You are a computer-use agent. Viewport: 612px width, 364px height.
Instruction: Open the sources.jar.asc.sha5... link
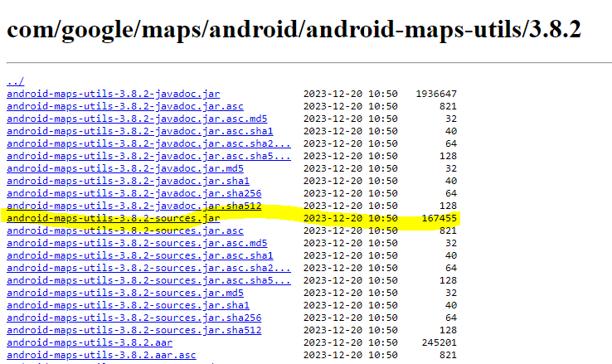coord(148,281)
